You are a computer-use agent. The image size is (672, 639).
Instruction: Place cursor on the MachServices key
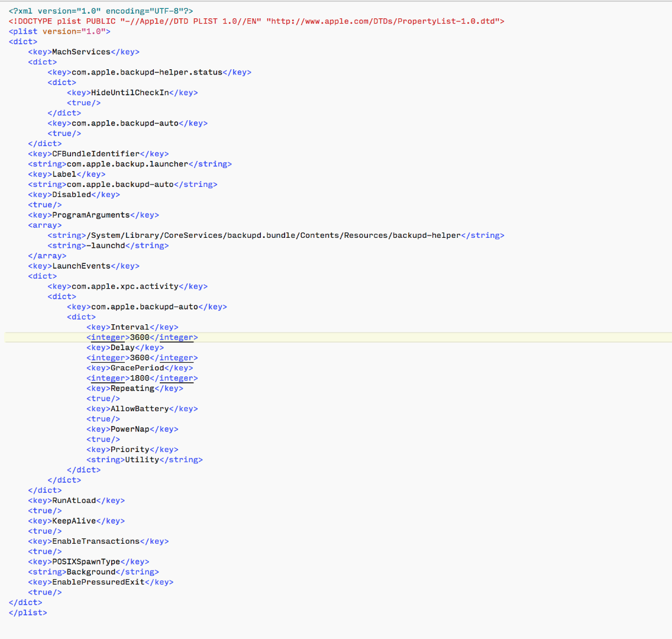(81, 52)
